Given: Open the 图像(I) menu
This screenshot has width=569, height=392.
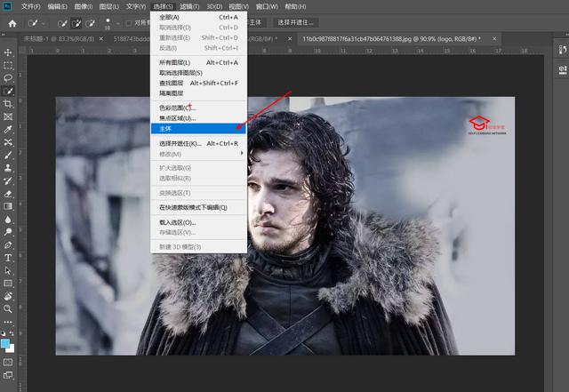Looking at the screenshot, I should [x=83, y=6].
